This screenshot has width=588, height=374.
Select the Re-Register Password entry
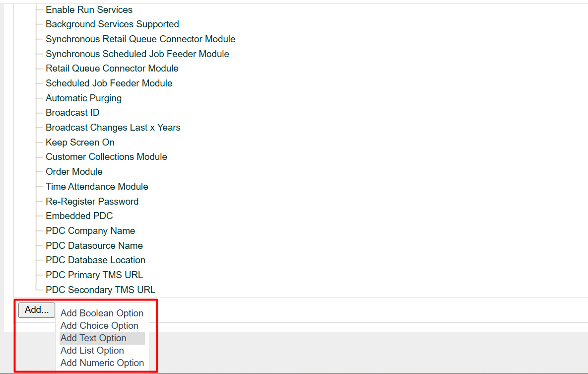[92, 201]
